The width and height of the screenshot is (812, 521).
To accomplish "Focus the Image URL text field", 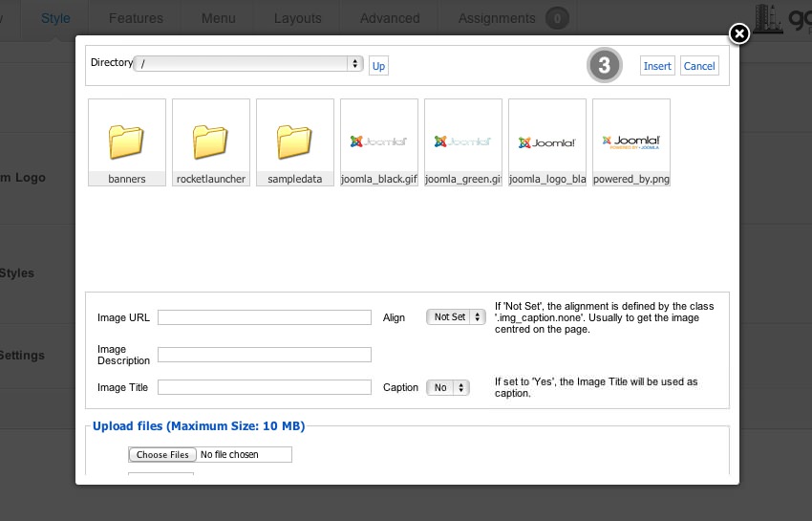I will (264, 317).
